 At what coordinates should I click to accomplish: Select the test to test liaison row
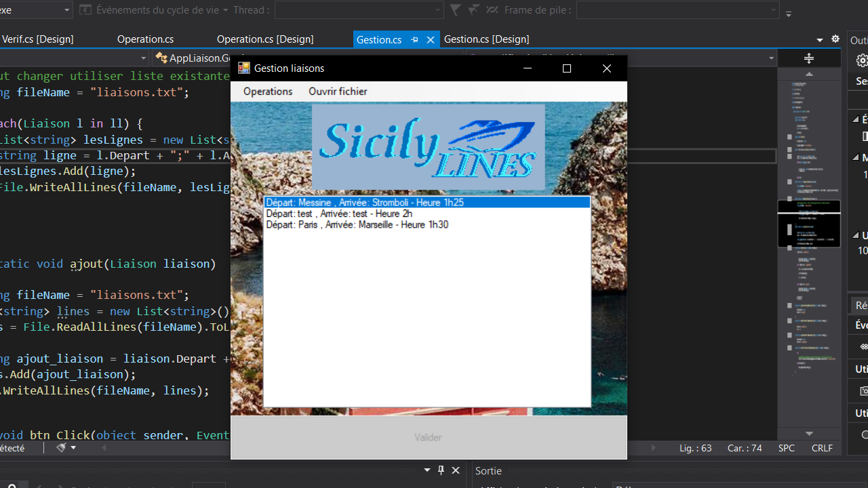click(427, 213)
